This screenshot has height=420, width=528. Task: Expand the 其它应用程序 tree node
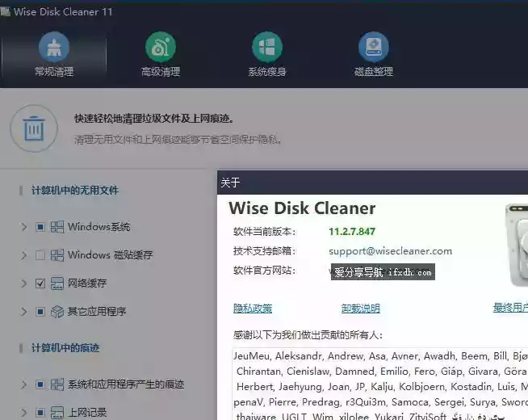24,312
